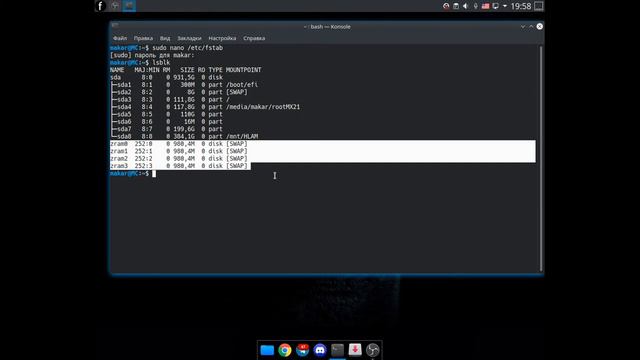Image resolution: width=640 pixels, height=360 pixels.
Task: Click the 'sda' disk row
Action: click(x=167, y=77)
